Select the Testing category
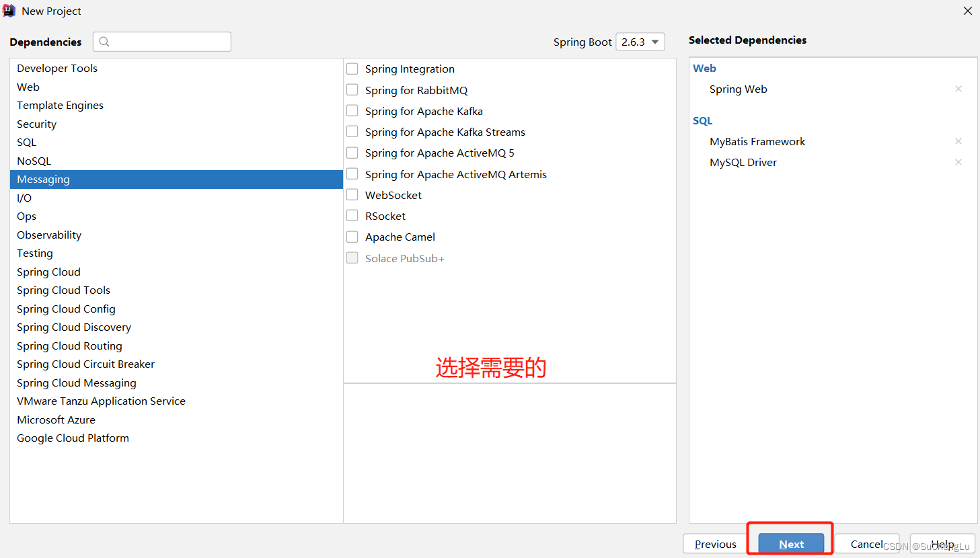This screenshot has height=558, width=980. click(x=176, y=253)
